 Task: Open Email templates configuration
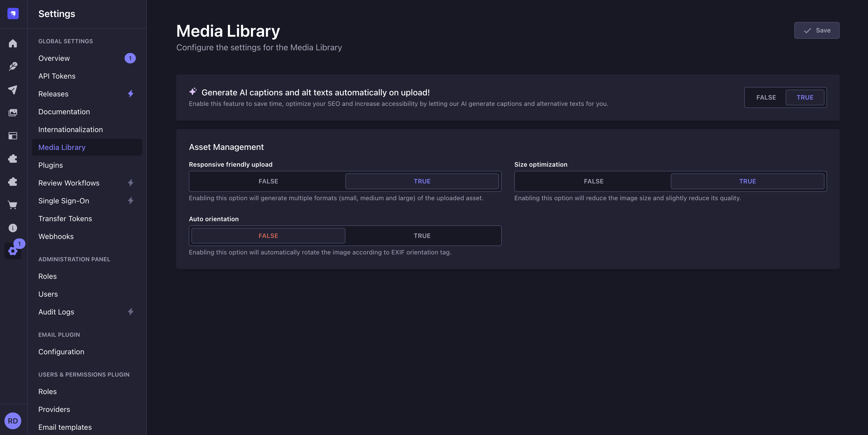point(65,427)
